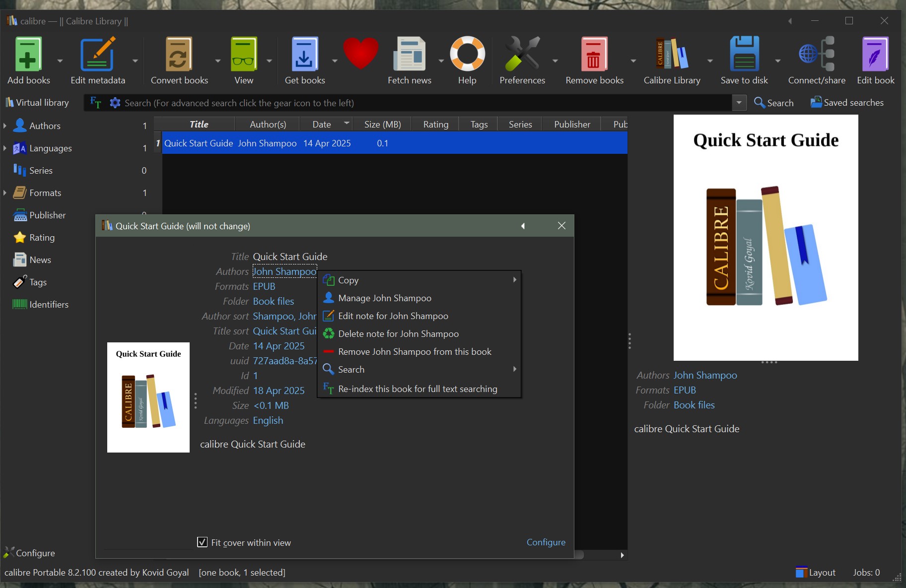Click the small cover thumbnail in the dialog
The image size is (906, 588).
click(x=148, y=397)
